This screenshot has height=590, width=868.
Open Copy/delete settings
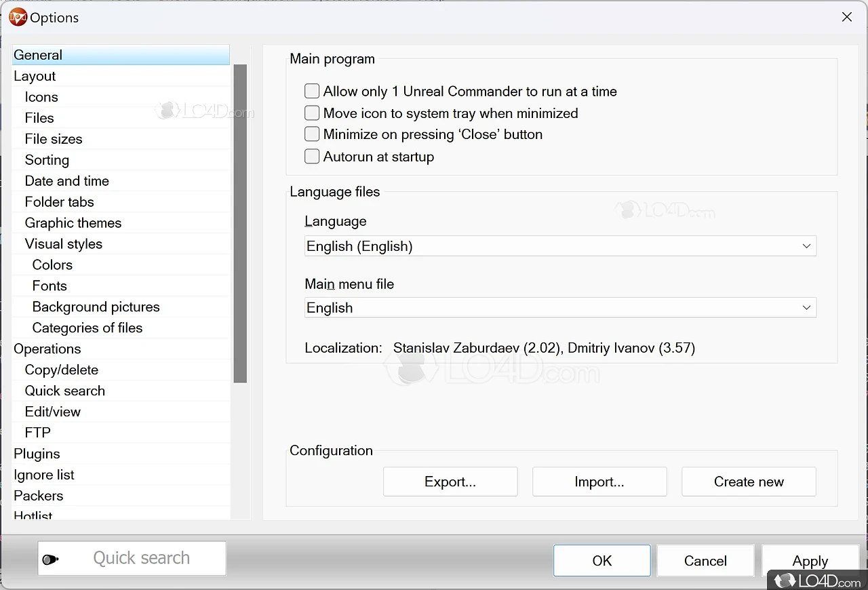(x=121, y=370)
